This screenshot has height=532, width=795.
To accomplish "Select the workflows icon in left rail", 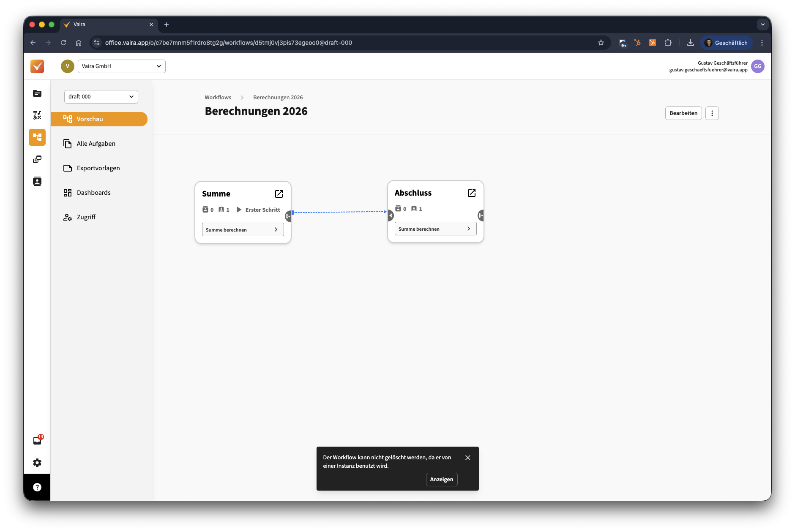I will 37,137.
